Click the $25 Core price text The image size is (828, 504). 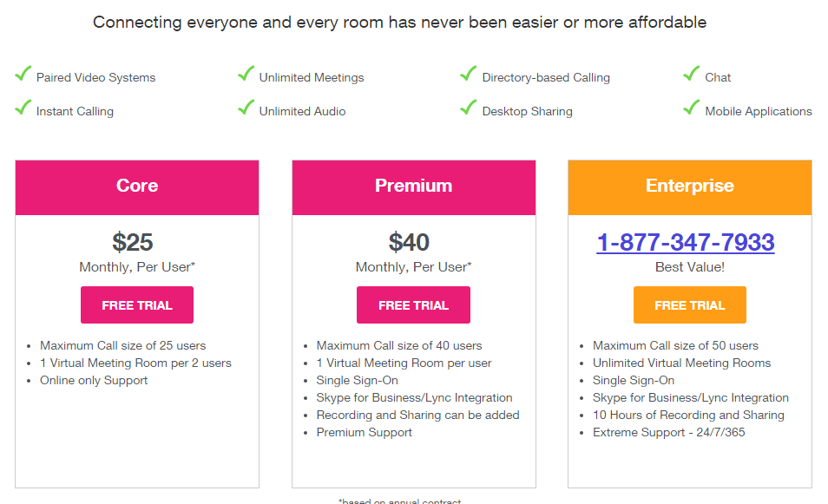coord(133,242)
